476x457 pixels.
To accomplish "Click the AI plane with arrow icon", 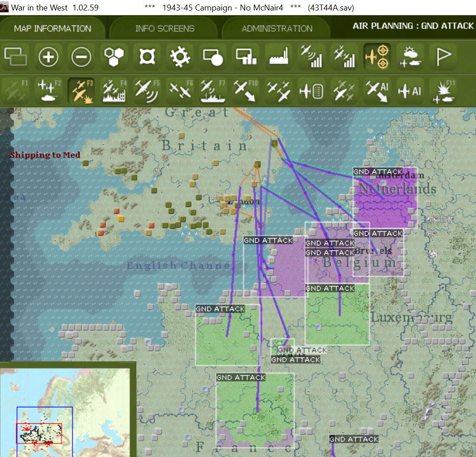I will (x=377, y=91).
